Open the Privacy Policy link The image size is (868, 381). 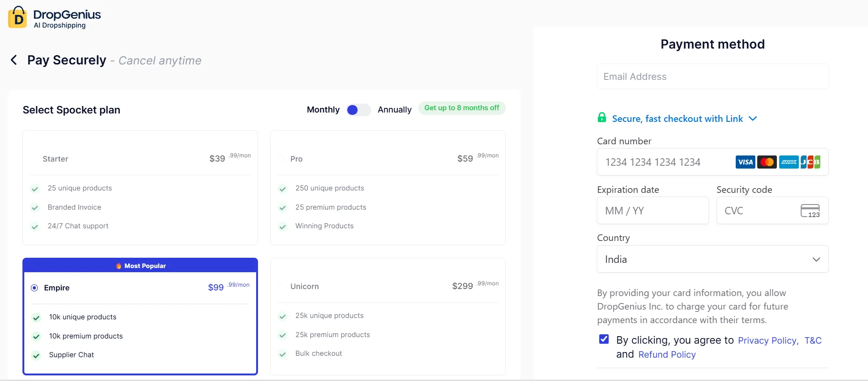768,340
